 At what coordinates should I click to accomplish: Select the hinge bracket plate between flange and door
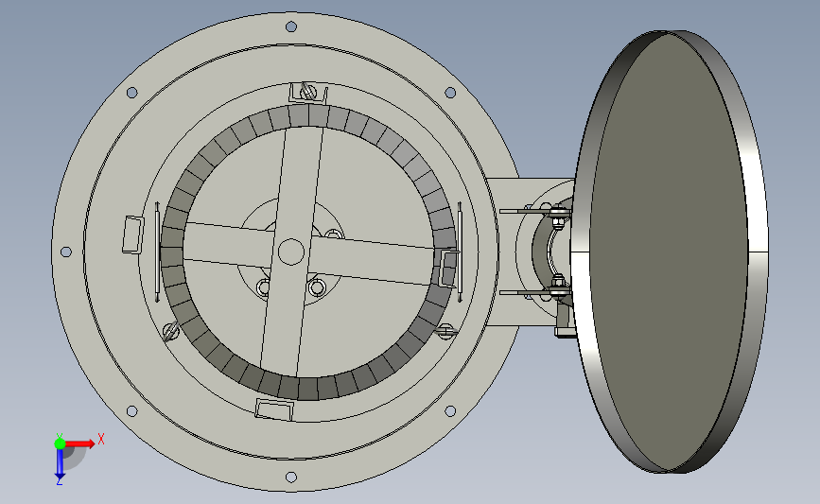505,252
